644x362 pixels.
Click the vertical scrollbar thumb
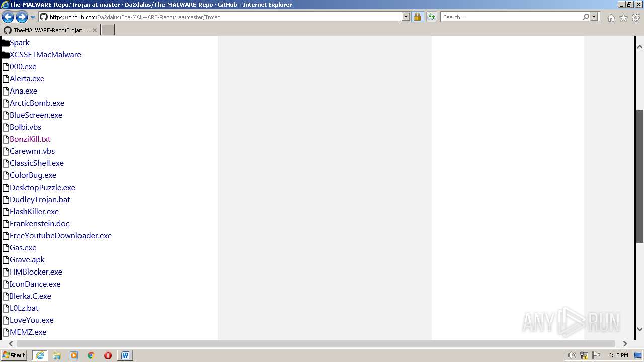pos(640,176)
